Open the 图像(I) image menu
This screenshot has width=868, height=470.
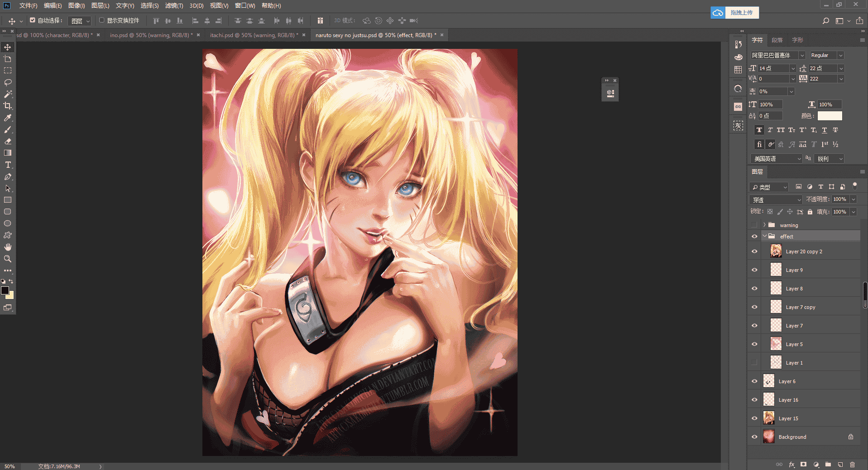(77, 5)
